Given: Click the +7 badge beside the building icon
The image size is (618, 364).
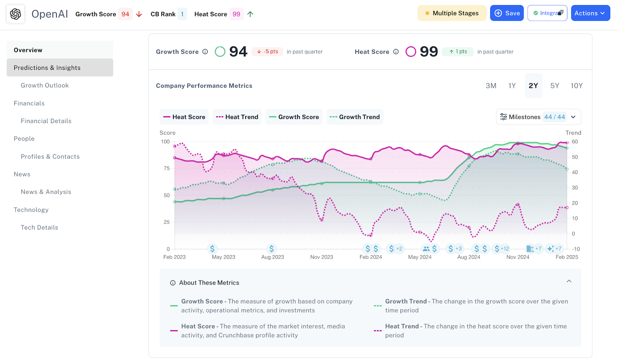Looking at the screenshot, I should pos(538,249).
